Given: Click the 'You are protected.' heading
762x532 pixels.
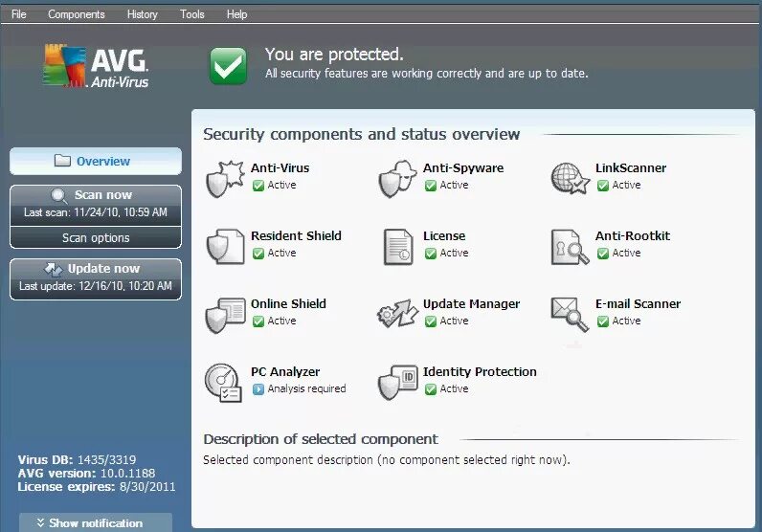Looking at the screenshot, I should [334, 55].
